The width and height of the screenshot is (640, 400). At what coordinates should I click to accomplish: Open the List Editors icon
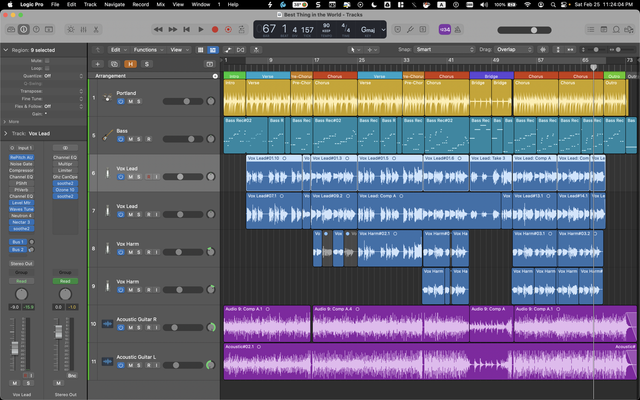pos(591,29)
